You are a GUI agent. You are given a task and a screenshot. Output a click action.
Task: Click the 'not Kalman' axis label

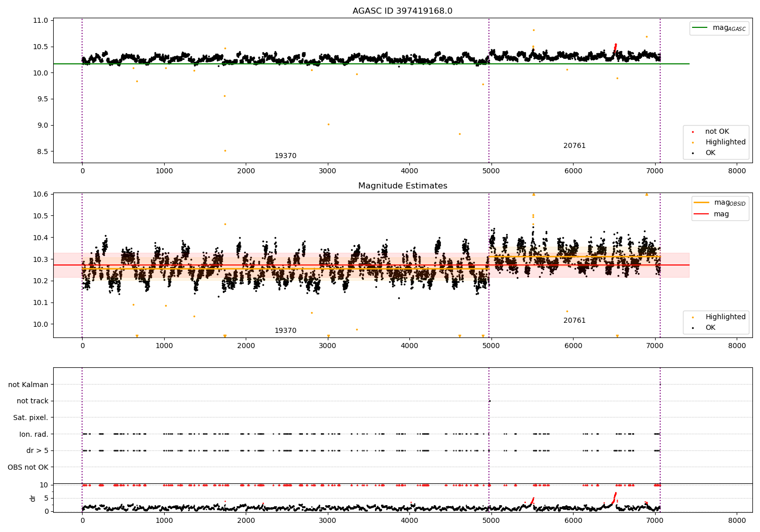click(x=28, y=385)
